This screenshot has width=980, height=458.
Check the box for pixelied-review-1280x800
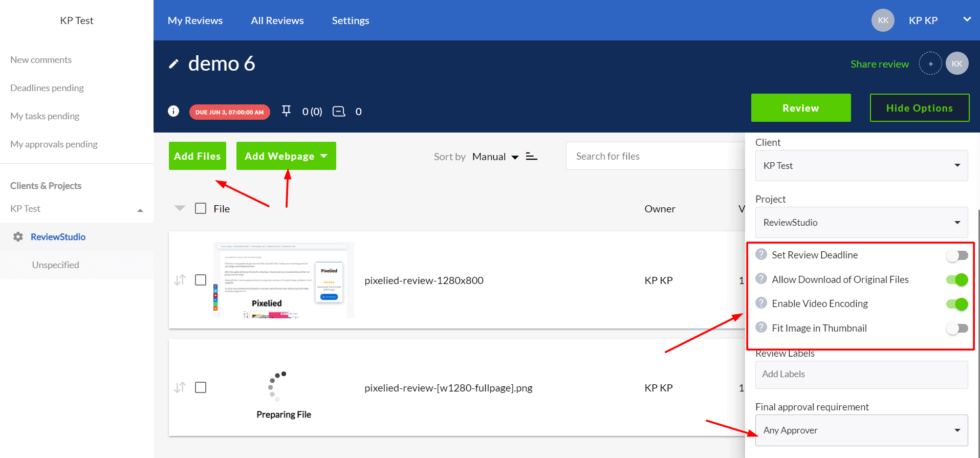pos(201,280)
